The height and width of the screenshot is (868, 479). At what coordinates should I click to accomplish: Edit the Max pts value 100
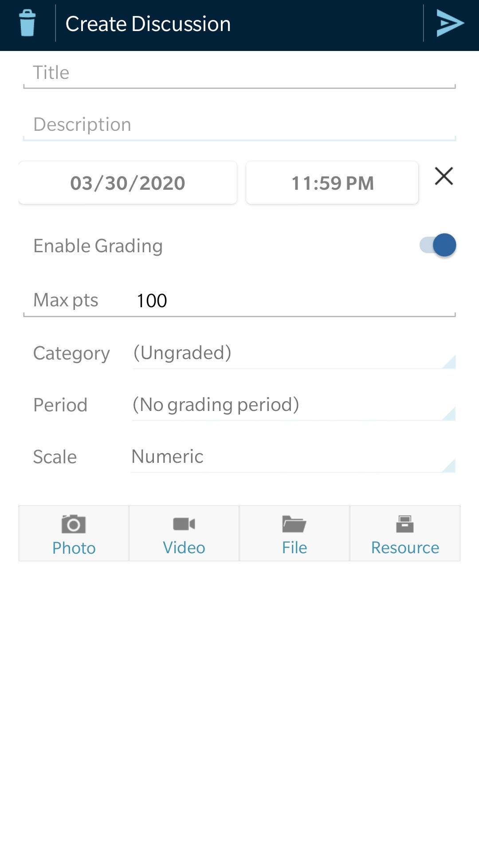(x=293, y=301)
